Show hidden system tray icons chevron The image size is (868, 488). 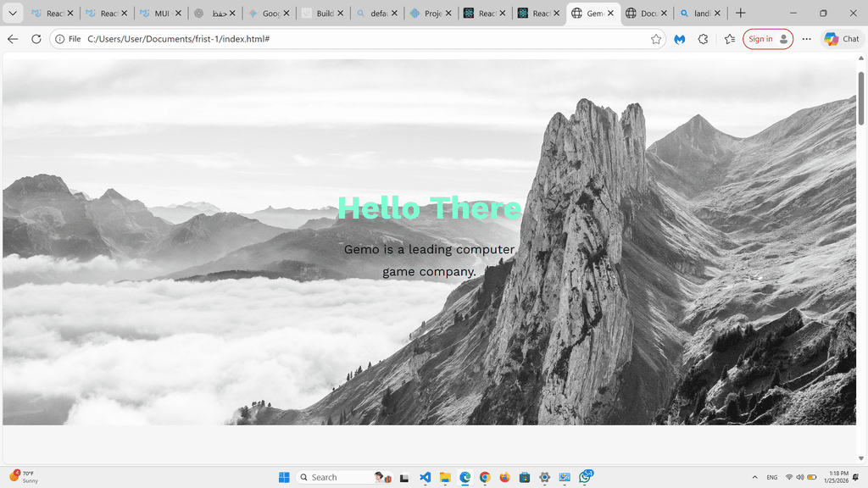tap(754, 477)
